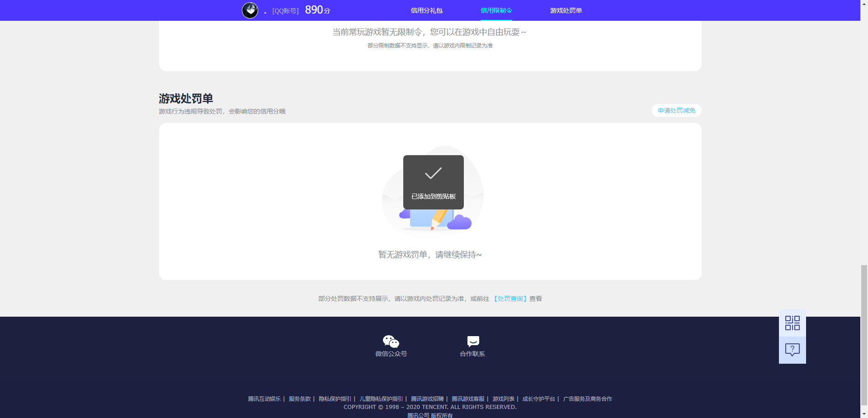Click the 游戏处罚单 section heading
Viewport: 868px width, 418px height.
coord(186,98)
